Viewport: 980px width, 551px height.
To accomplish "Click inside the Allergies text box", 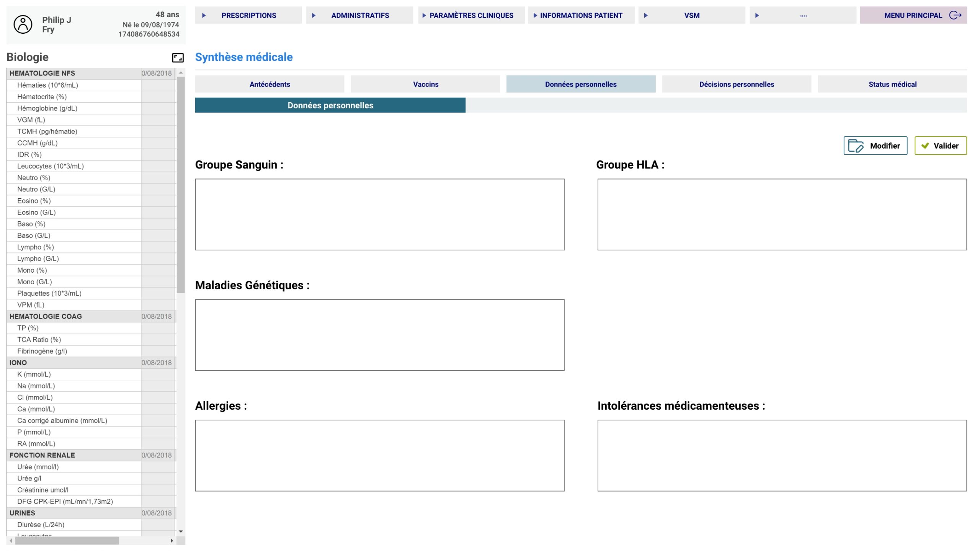I will click(379, 455).
